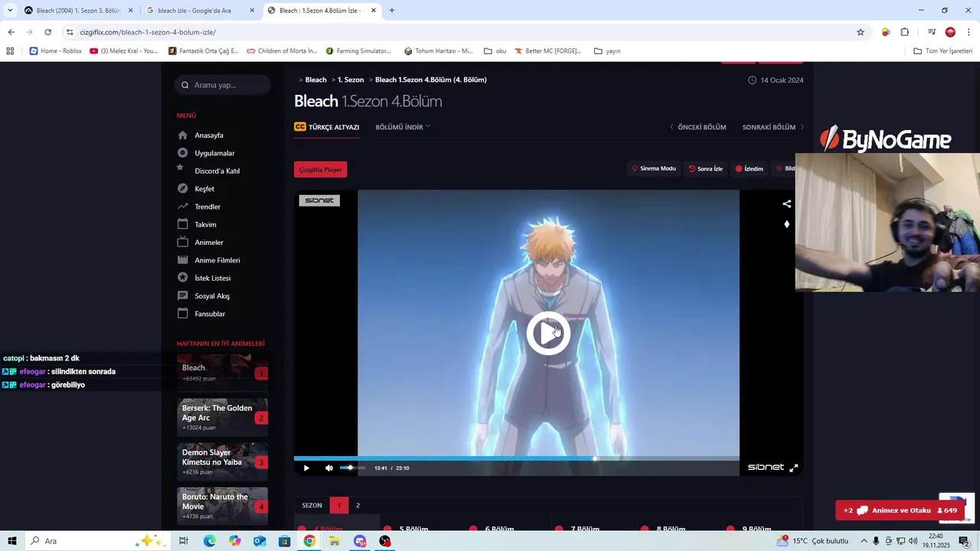Open Microsoft Edge from the taskbar
The image size is (980, 551).
[210, 541]
